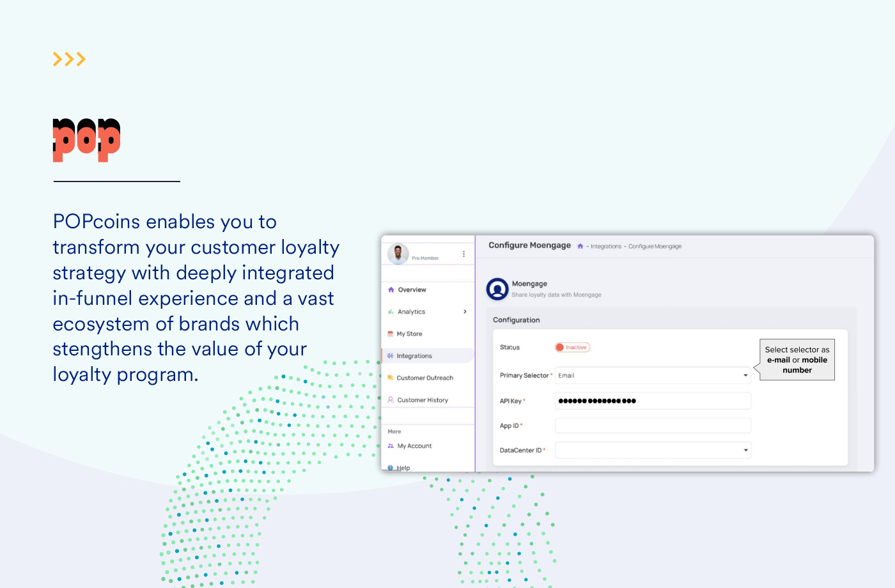Click the Integrations icon in sidebar

[390, 356]
